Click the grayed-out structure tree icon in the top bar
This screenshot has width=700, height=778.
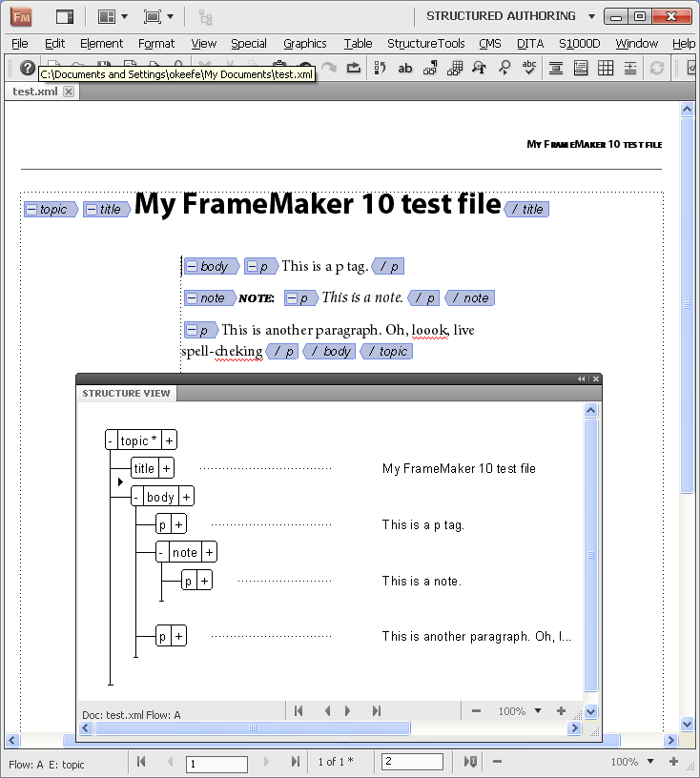pos(206,17)
